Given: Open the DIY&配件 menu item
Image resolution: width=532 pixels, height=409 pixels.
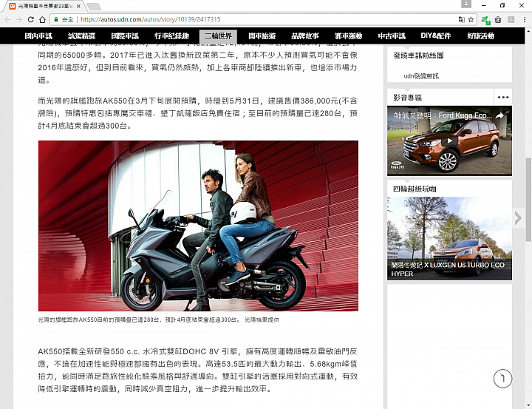Looking at the screenshot, I should 436,36.
